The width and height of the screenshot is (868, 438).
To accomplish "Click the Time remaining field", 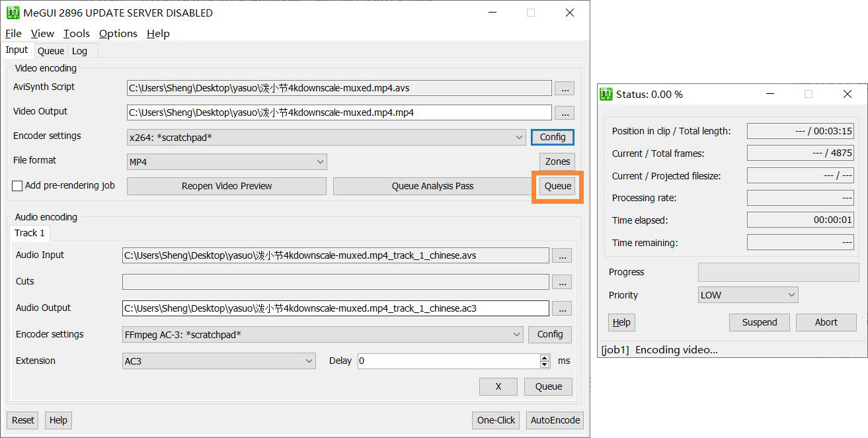I will 801,243.
